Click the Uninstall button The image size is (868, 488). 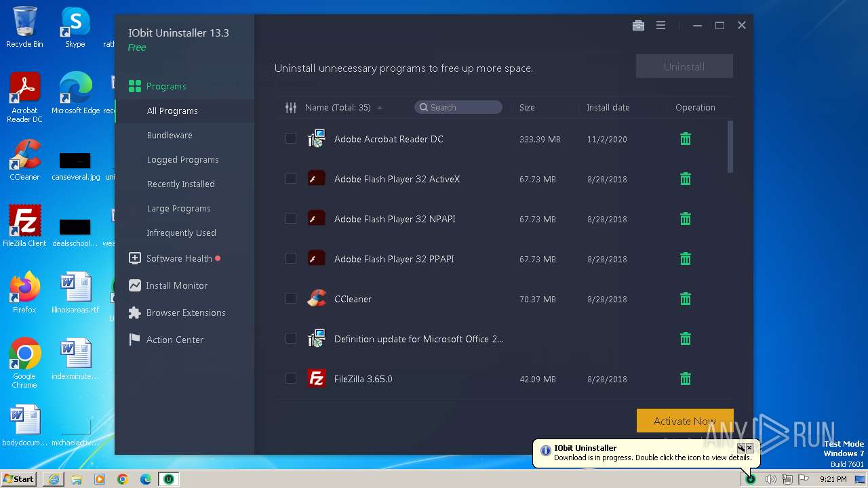pyautogui.click(x=684, y=66)
